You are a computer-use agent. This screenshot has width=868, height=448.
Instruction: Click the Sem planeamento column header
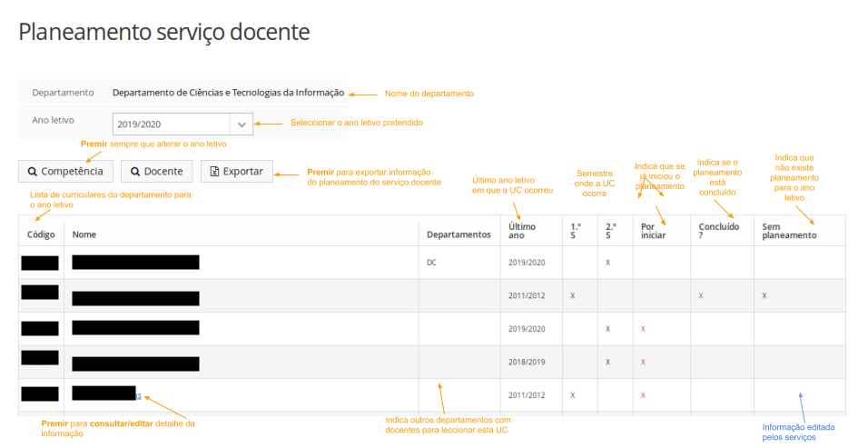[x=789, y=231]
